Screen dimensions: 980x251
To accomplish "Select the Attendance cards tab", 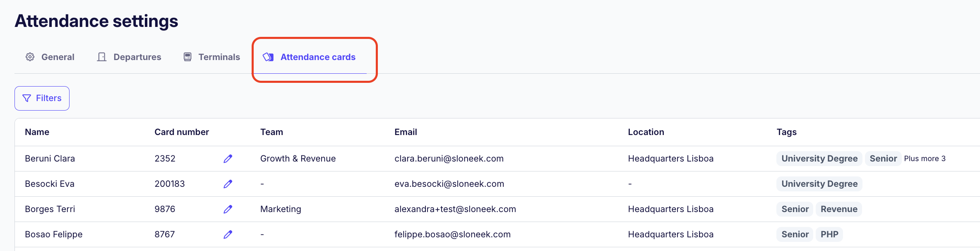I will click(x=318, y=57).
